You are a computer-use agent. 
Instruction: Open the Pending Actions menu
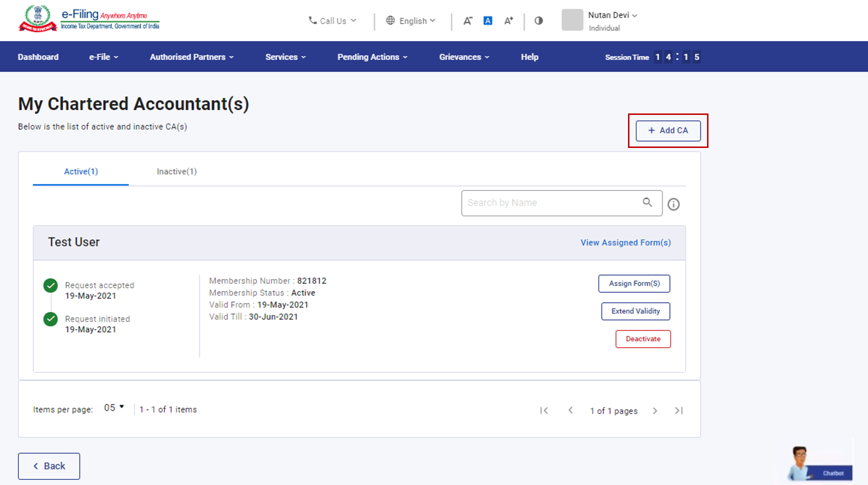click(372, 57)
